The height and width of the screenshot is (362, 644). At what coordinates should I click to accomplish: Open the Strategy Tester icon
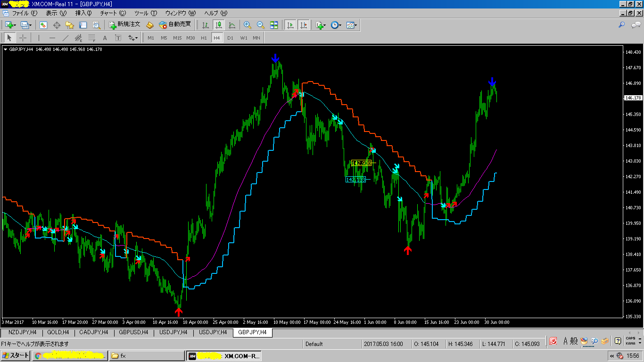click(x=96, y=25)
